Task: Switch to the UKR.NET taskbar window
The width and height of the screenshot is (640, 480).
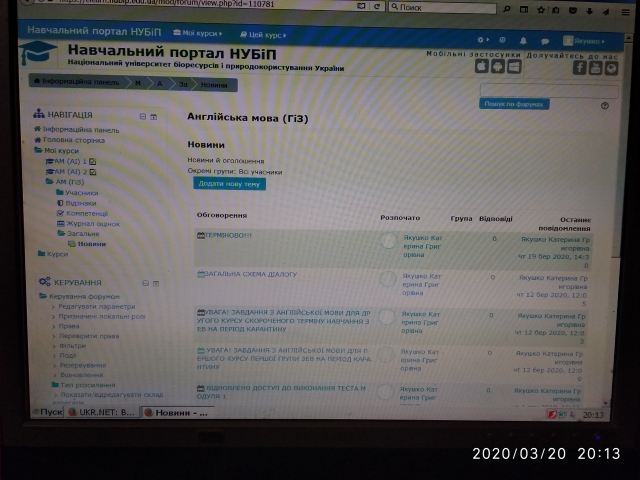Action: [101, 412]
